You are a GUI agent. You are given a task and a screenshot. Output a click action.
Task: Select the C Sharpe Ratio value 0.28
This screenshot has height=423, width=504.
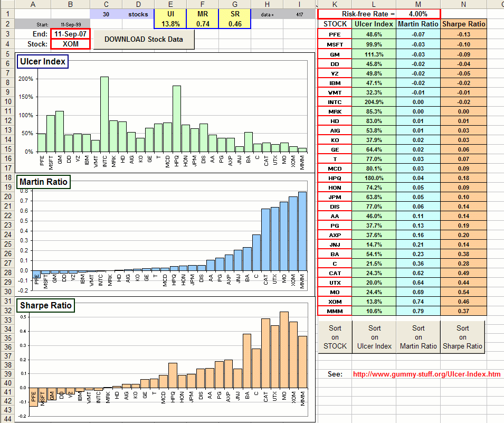coord(463,264)
